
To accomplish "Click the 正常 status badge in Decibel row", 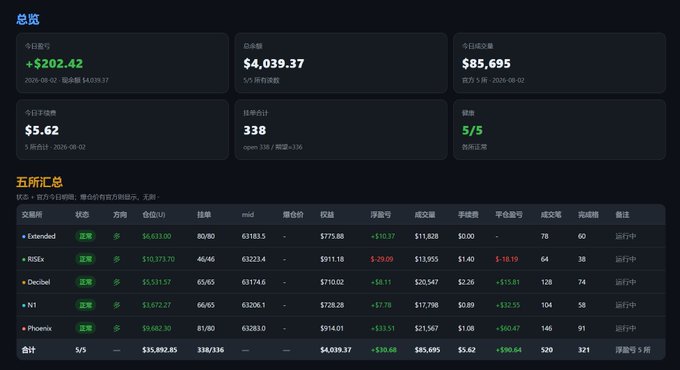I will pyautogui.click(x=85, y=282).
